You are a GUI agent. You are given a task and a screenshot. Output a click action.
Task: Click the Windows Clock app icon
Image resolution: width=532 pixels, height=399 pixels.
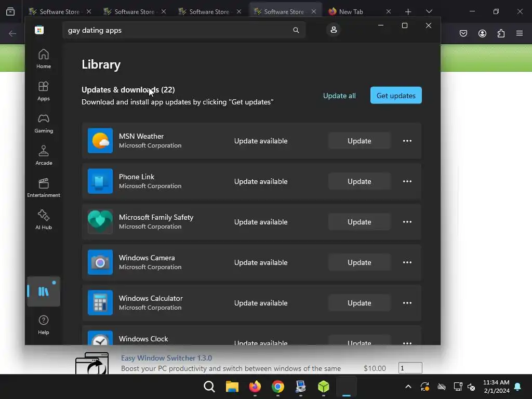(x=100, y=338)
